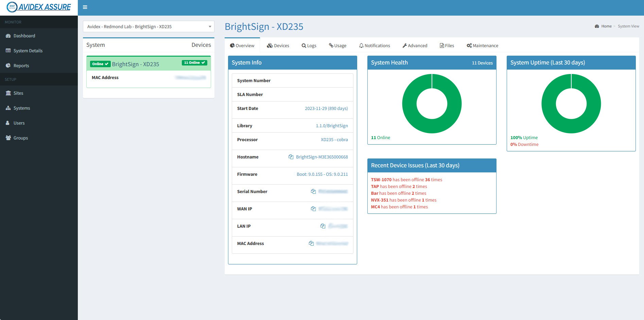Click the Online status badge

coord(100,64)
